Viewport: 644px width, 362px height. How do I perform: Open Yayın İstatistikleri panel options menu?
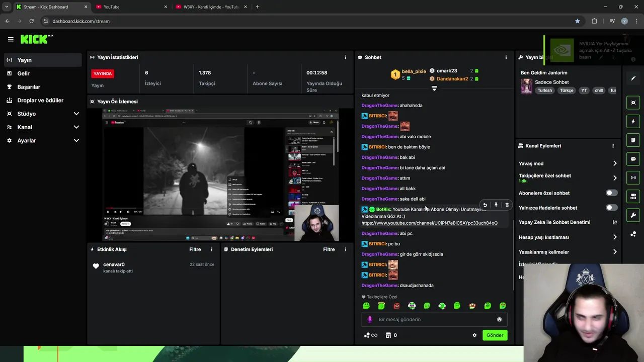pos(345,57)
